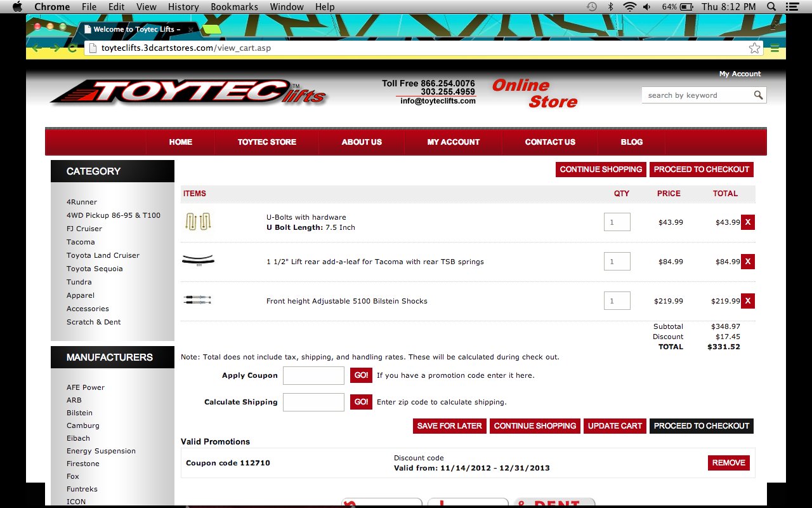
Task: Click GO! next to Apply Coupon
Action: 361,375
